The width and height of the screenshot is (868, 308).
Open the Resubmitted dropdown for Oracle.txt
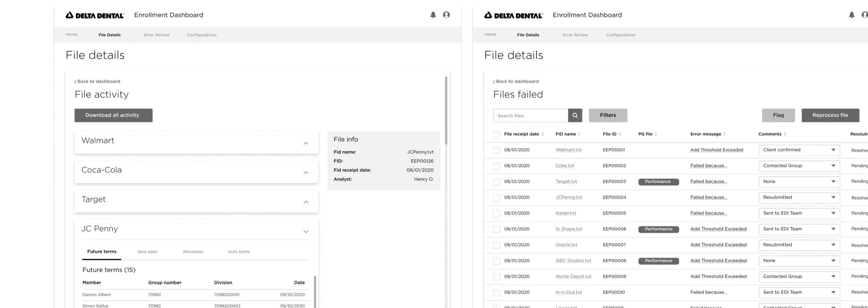click(x=799, y=245)
